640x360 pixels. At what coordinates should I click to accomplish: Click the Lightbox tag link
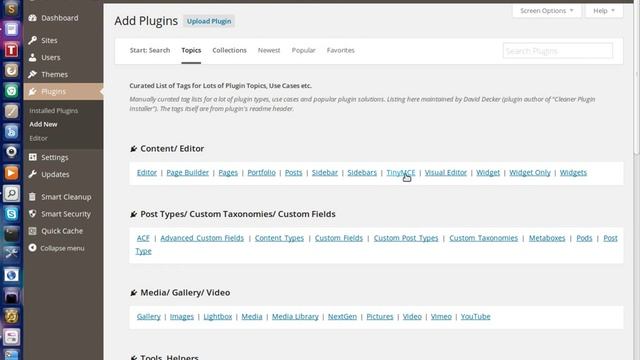[218, 316]
